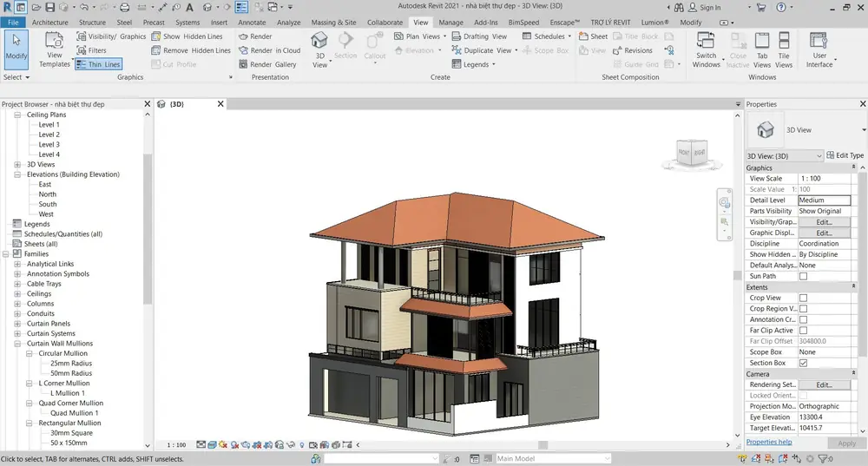This screenshot has height=466, width=868.
Task: Open the Schedules dropdown
Action: (x=546, y=36)
